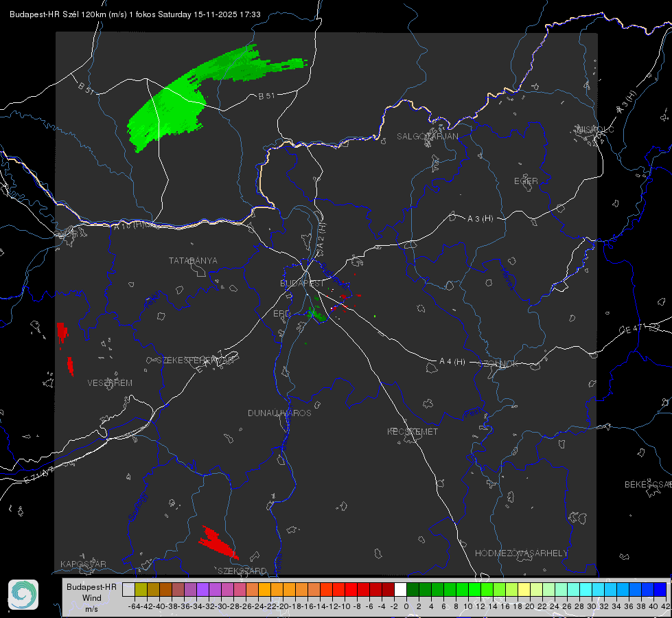Screen dimensions: 672x618
Task: Select the sky blue swatch between 34 and 36
Action: click(623, 590)
